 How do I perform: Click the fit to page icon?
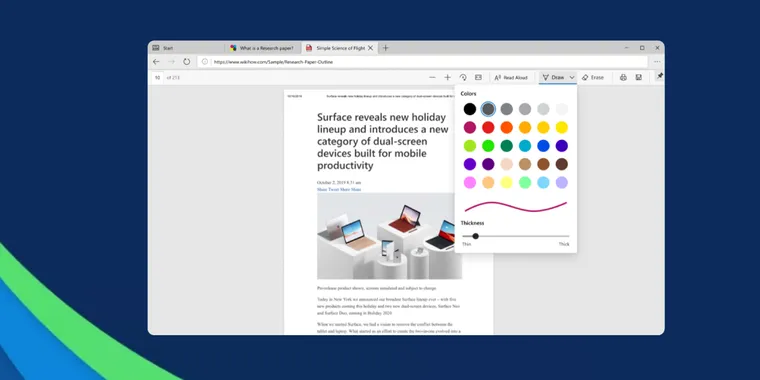click(x=478, y=78)
